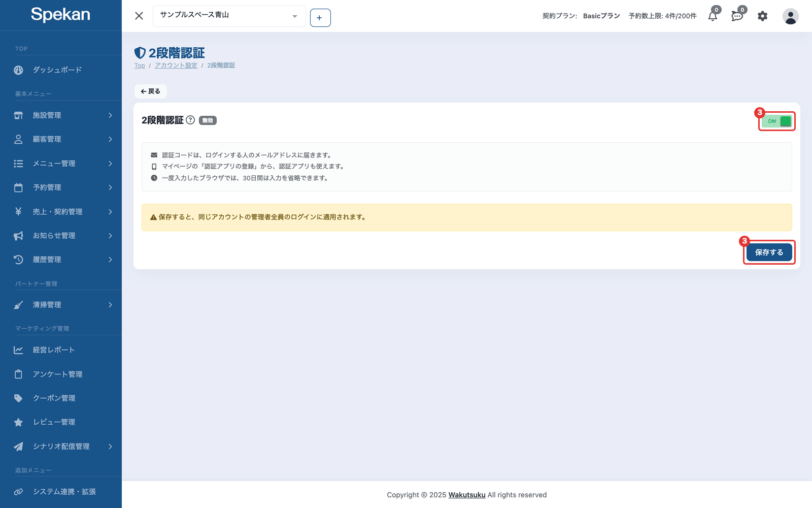Click the 2段階認証 breadcrumb current page text

coord(221,66)
